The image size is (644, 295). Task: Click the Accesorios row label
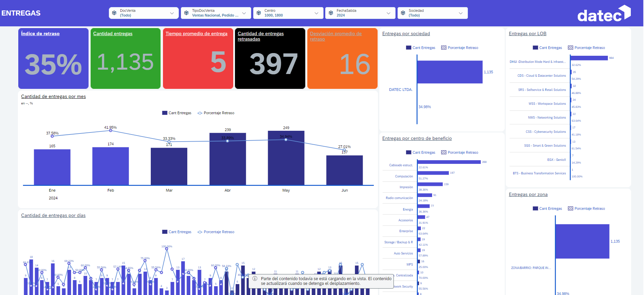coord(406,220)
